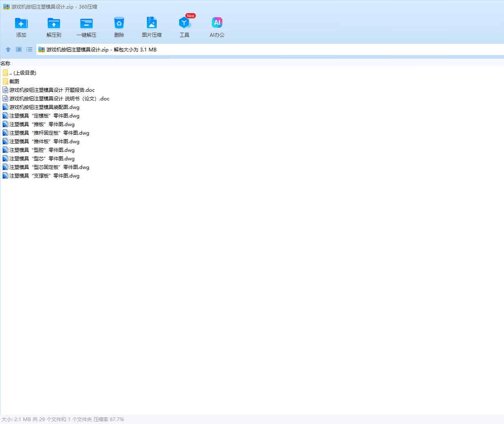The height and width of the screenshot is (424, 504).
Task: Go up one level with the arrow icon
Action: pyautogui.click(x=8, y=49)
